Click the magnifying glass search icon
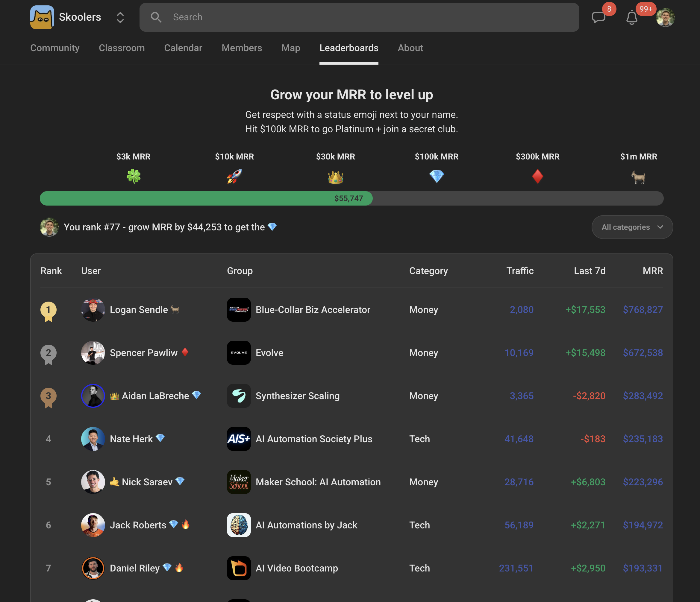700x602 pixels. click(156, 17)
